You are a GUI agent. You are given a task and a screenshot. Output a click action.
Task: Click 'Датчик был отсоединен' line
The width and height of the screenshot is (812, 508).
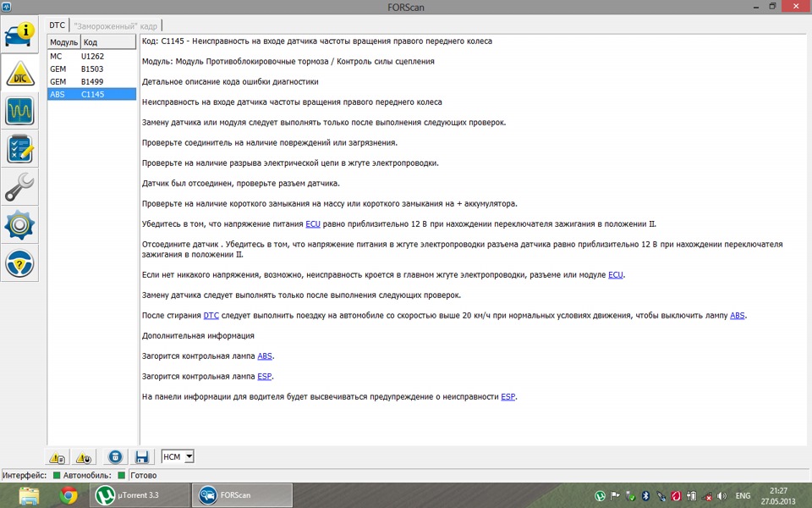pyautogui.click(x=241, y=183)
